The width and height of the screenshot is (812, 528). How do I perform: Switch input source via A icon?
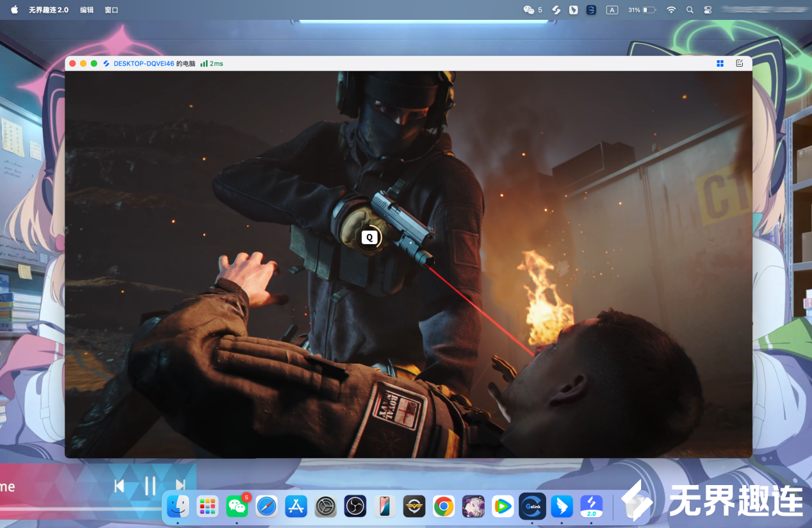tap(612, 10)
